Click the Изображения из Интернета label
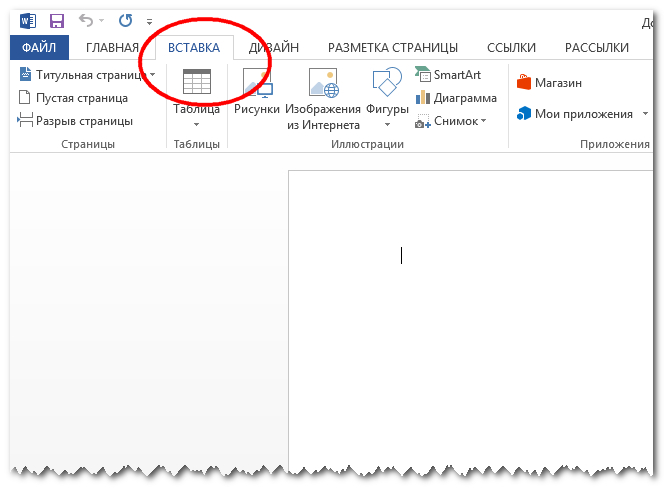This screenshot has height=493, width=664. click(323, 117)
